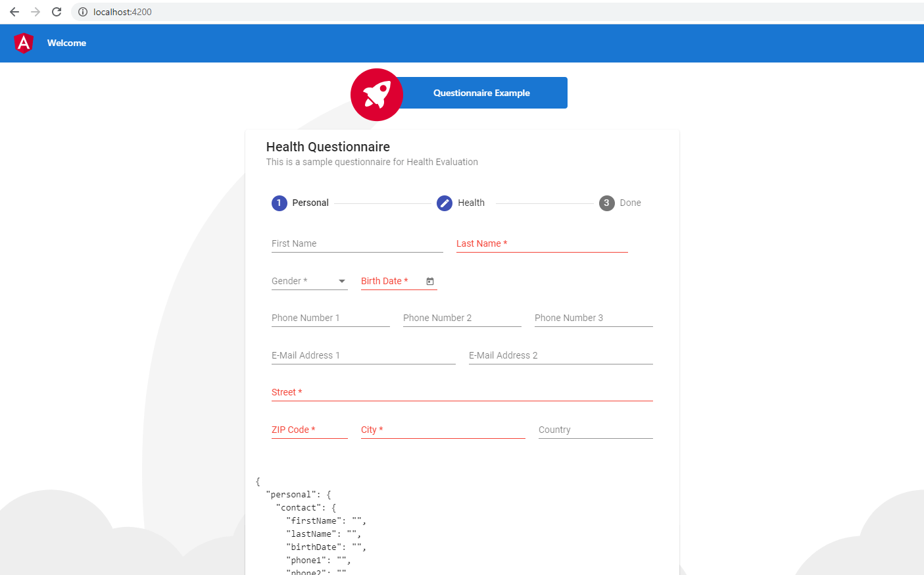Expand the browser forward navigation arrow
Screen dimensions: 924x575
pyautogui.click(x=35, y=11)
